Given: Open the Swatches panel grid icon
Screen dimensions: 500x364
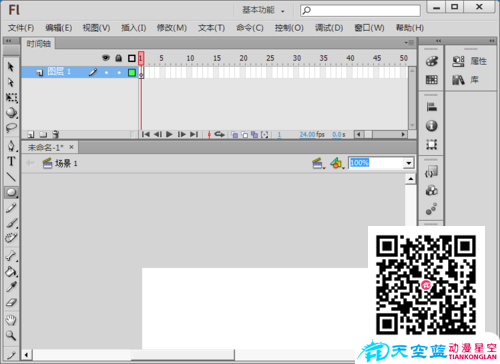Looking at the screenshot, I should (431, 80).
